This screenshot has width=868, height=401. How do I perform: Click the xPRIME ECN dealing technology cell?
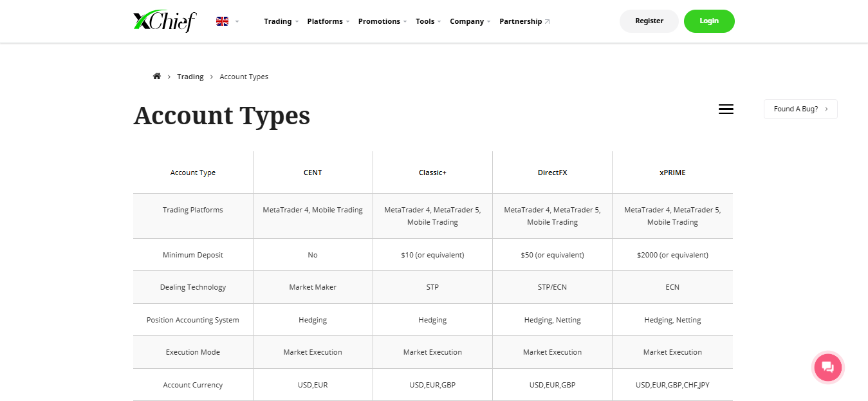pos(672,287)
